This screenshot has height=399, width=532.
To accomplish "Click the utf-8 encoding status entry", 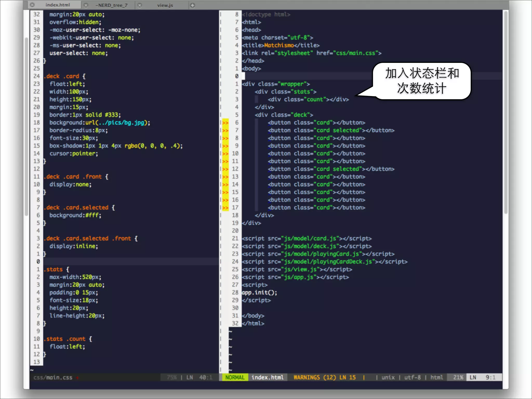I will tap(412, 377).
